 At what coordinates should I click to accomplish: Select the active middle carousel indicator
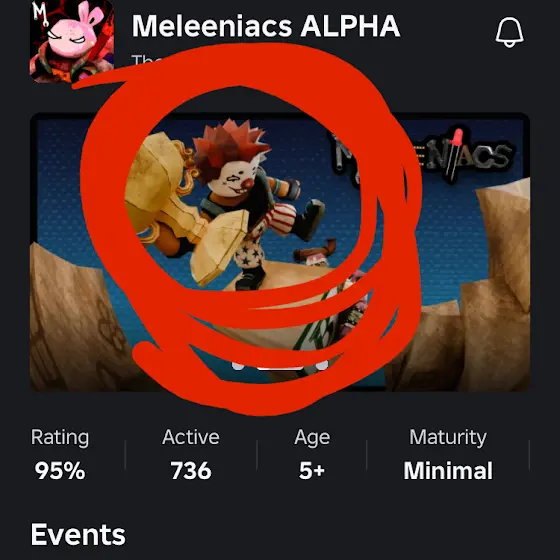pyautogui.click(x=280, y=367)
